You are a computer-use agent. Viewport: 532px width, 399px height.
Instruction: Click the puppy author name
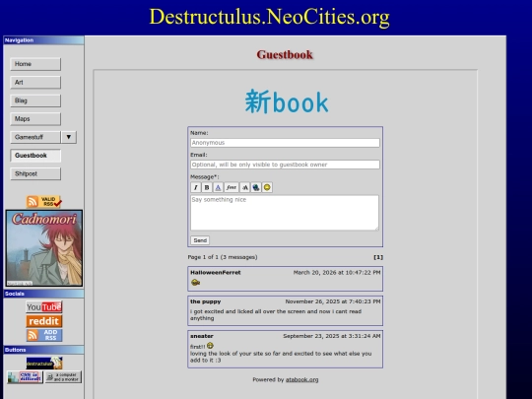(x=206, y=301)
